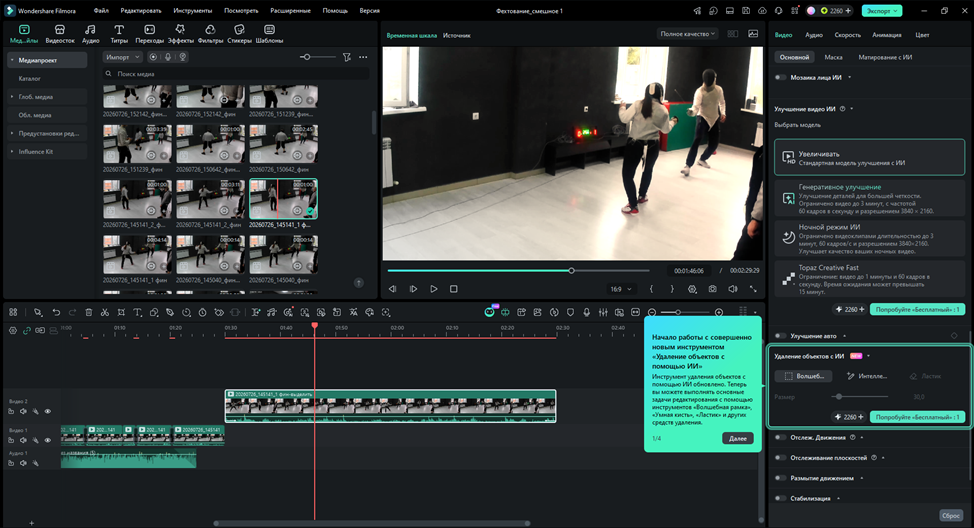Click the save floppy-disk icon in title bar
Screen dimensions: 974x528
(745, 11)
